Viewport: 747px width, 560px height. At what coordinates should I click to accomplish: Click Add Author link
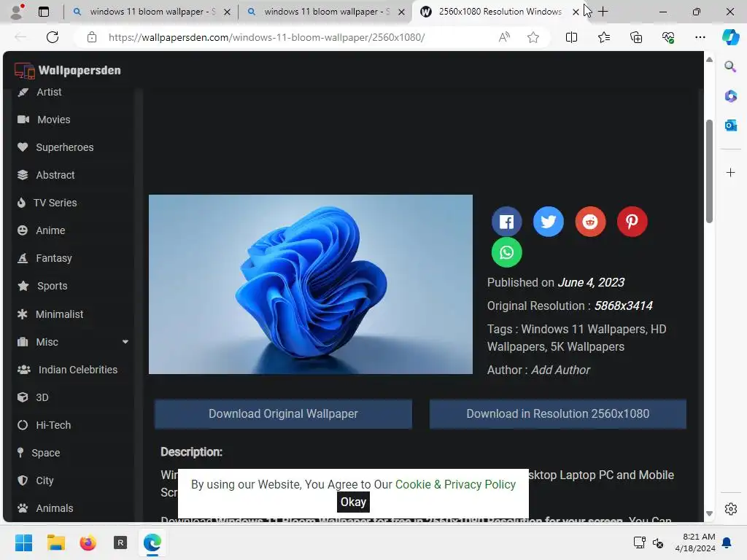[x=560, y=370]
